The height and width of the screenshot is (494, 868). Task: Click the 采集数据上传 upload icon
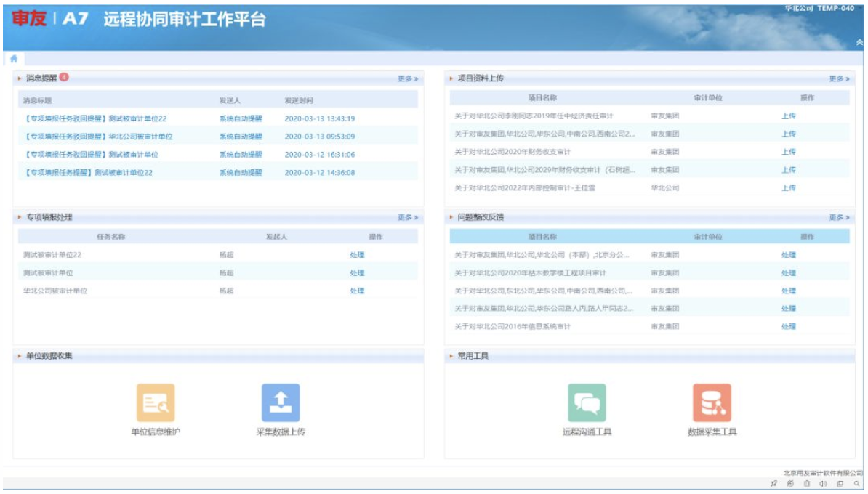click(281, 402)
